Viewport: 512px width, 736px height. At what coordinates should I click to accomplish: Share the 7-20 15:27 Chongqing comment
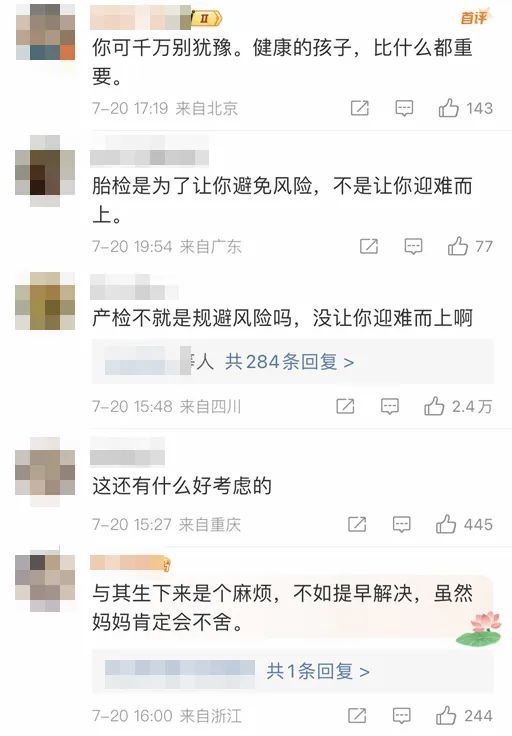coord(357,524)
